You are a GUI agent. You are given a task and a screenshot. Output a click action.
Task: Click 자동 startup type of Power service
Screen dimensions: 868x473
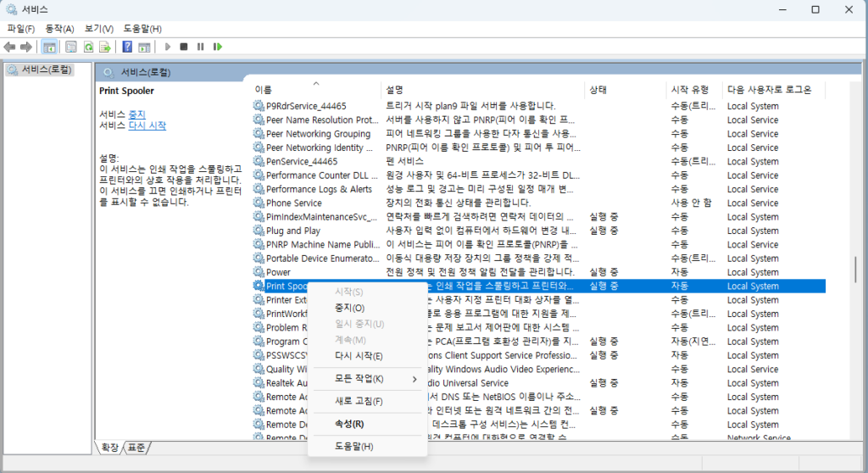(679, 272)
